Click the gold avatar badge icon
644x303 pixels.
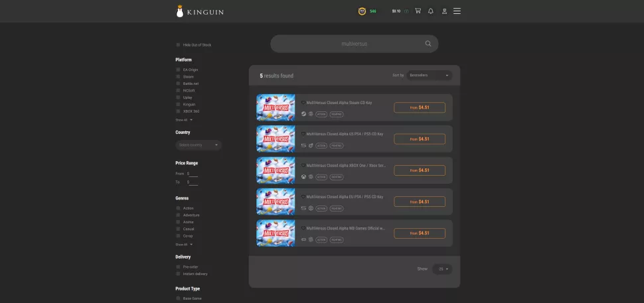(362, 11)
